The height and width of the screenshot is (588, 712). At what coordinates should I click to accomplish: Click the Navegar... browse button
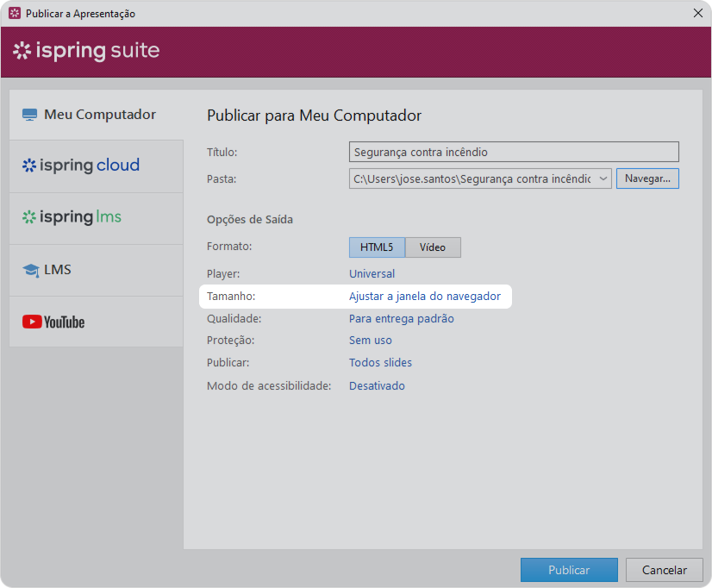tap(647, 178)
